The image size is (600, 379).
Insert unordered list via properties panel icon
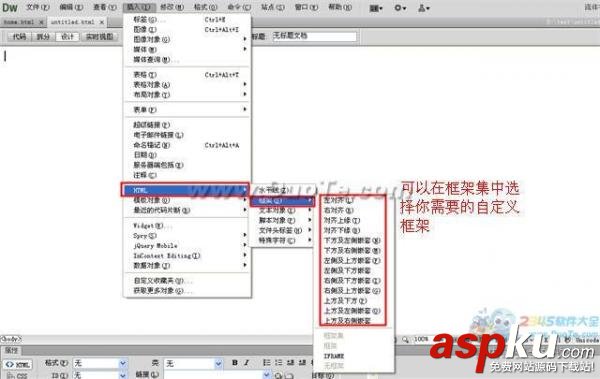tap(267, 362)
